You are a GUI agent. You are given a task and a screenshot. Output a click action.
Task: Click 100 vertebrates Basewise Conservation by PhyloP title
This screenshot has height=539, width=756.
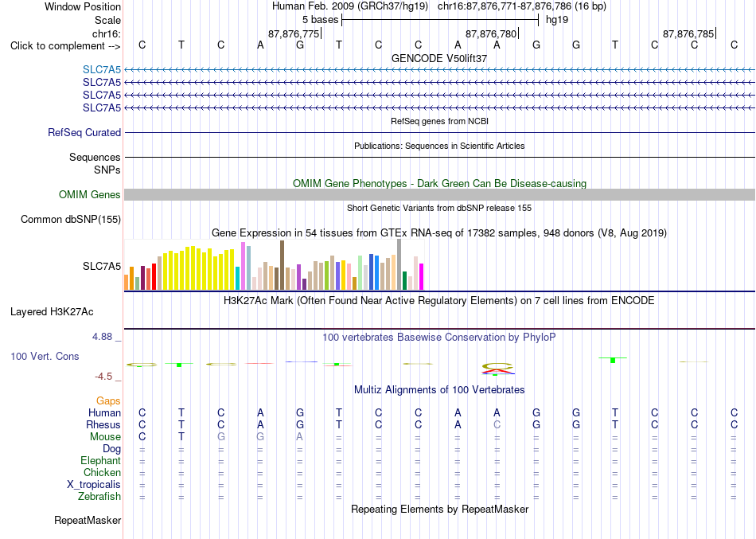click(439, 338)
